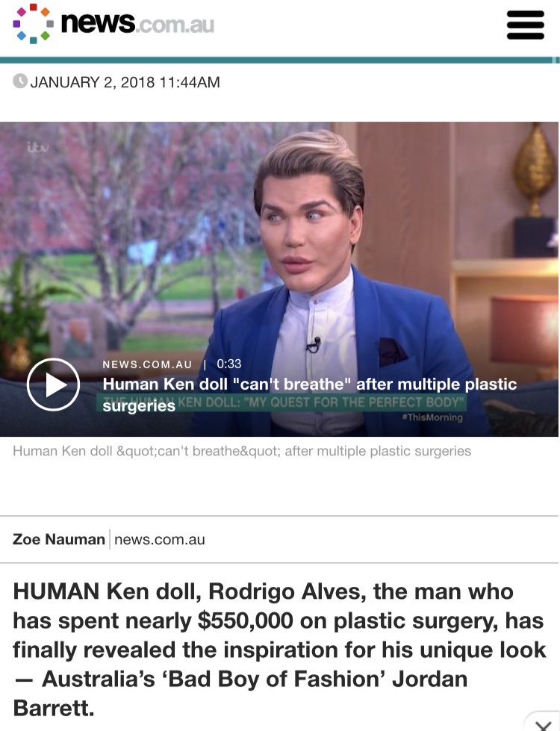Image resolution: width=560 pixels, height=731 pixels.
Task: Play the Human Ken doll video
Action: click(53, 385)
